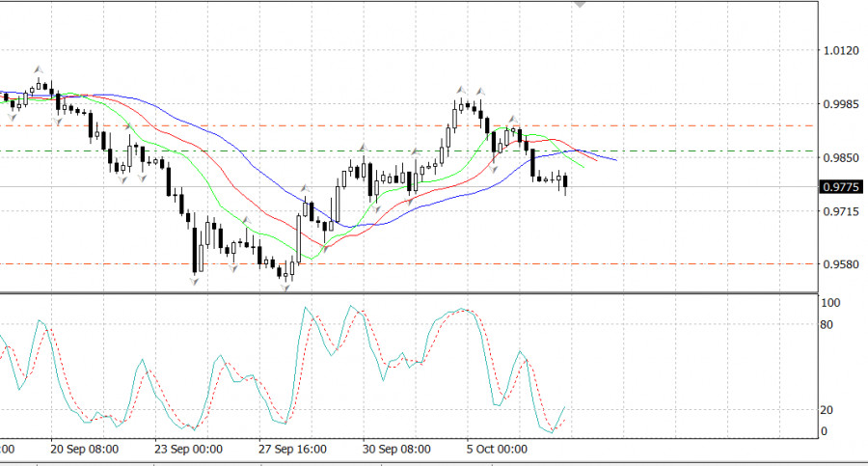868x466 pixels.
Task: Click the 5 Oct 00:00 time label
Action: tap(499, 450)
